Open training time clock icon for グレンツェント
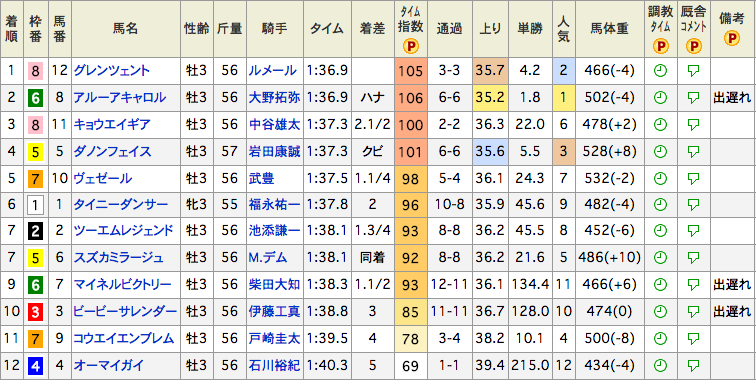 click(x=660, y=71)
